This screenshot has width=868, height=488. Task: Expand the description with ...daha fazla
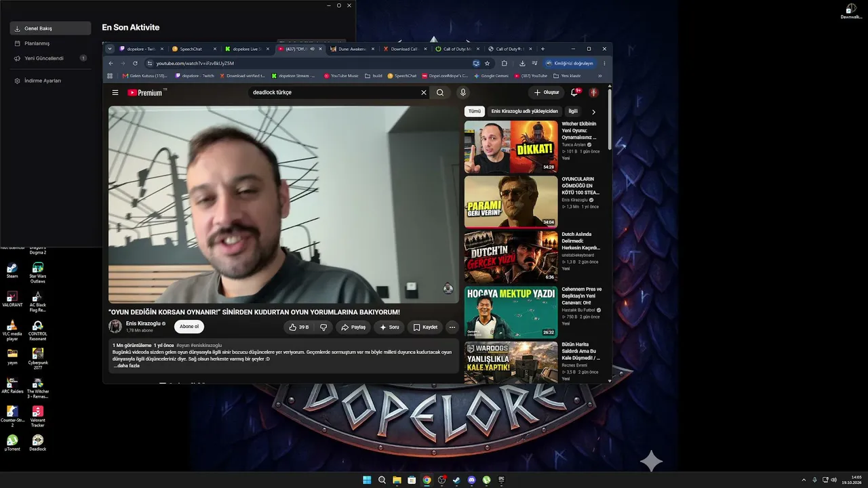coord(126,365)
